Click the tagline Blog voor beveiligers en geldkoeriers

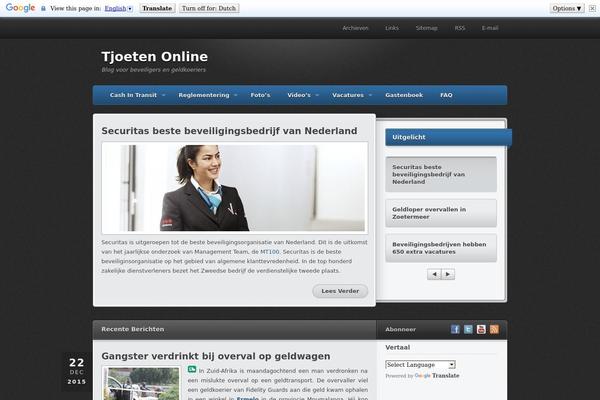153,70
